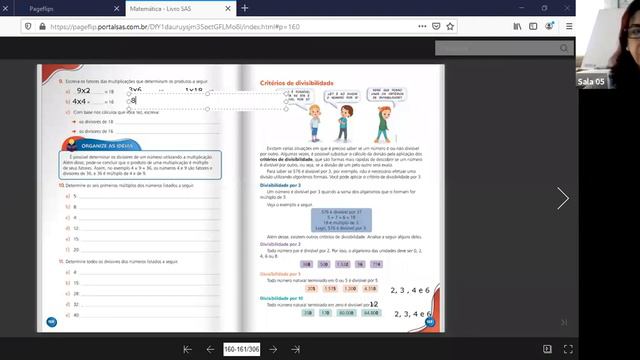Click the 9x2 annotation text
The height and width of the screenshot is (360, 640).
83,91
